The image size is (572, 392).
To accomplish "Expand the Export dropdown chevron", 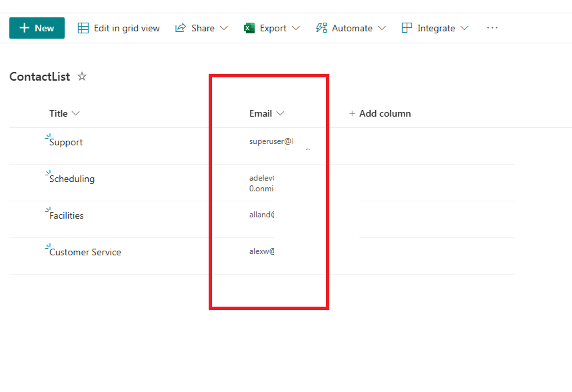I will [x=295, y=28].
